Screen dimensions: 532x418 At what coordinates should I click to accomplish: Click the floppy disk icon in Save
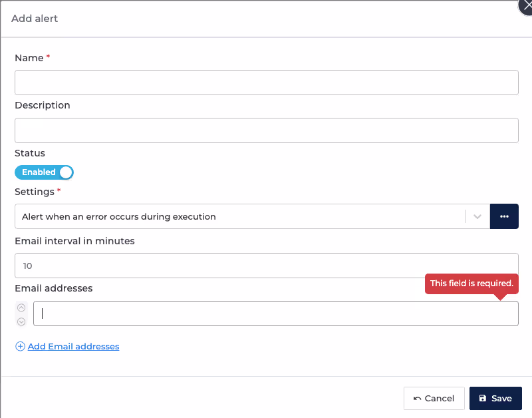tap(483, 398)
